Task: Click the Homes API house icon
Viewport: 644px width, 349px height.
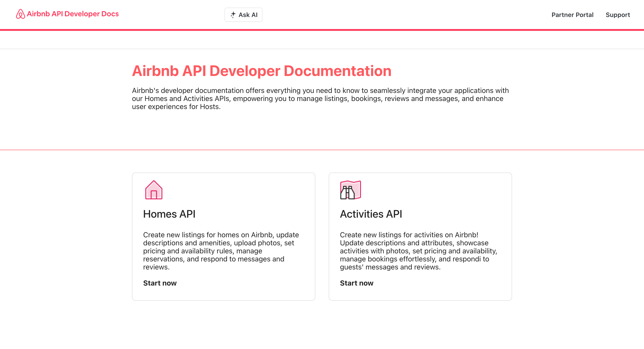Action: 154,190
